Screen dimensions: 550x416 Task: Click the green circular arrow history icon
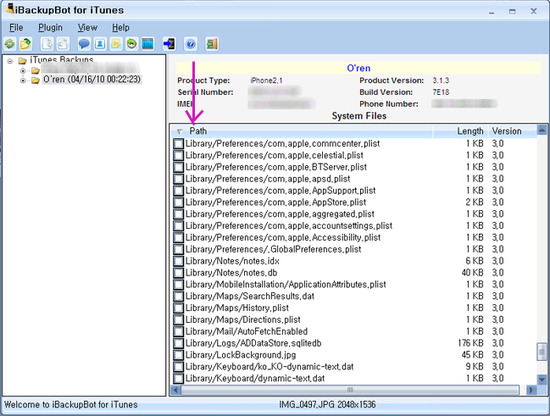pos(132,44)
